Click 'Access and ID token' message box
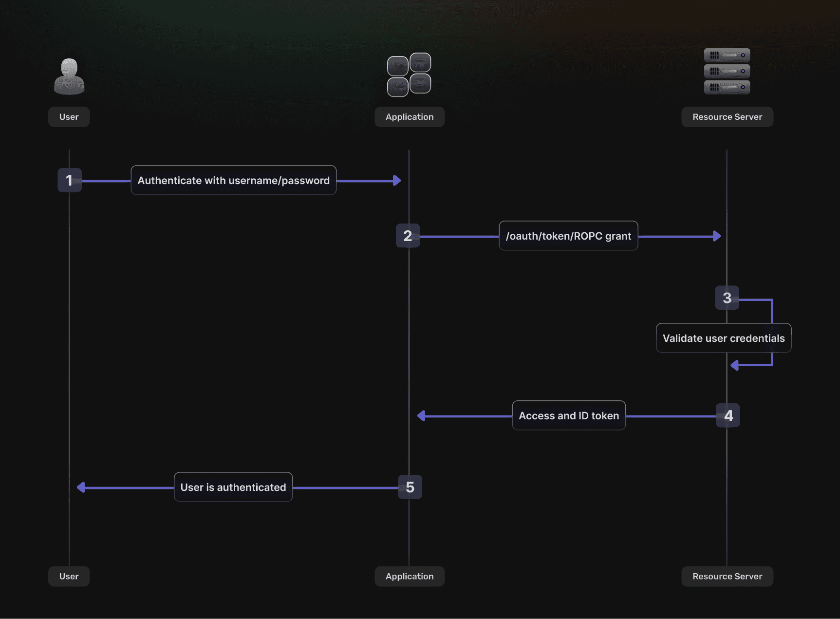840x619 pixels. pyautogui.click(x=568, y=415)
